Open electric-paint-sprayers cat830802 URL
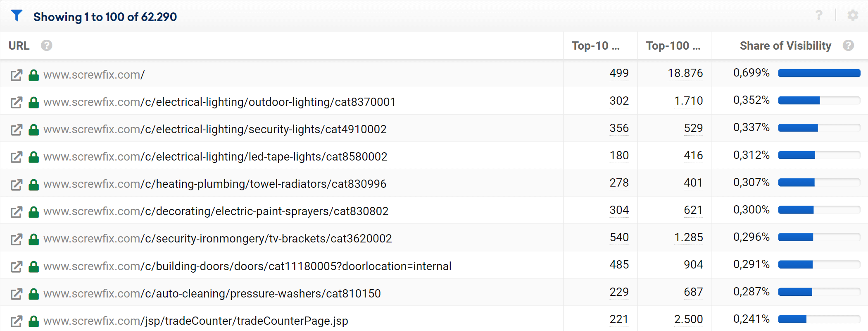The image size is (868, 331). pyautogui.click(x=216, y=211)
